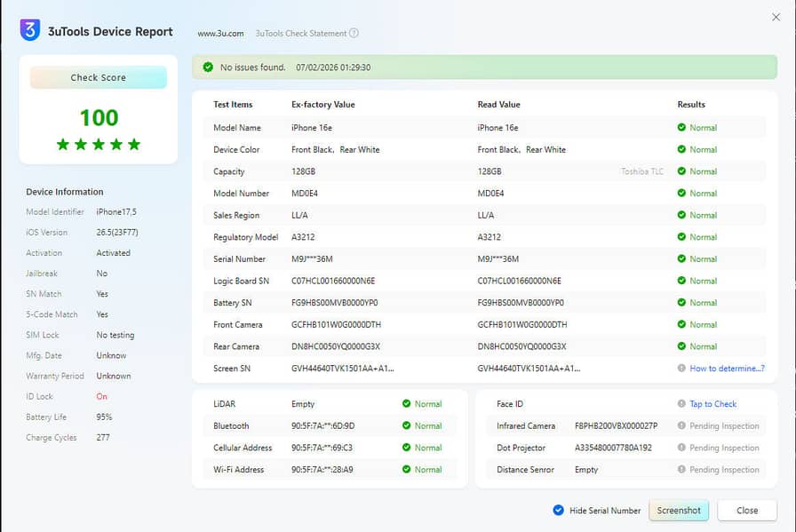The image size is (796, 532).
Task: Click the pending icon for Infrared Camera
Action: [x=681, y=425]
